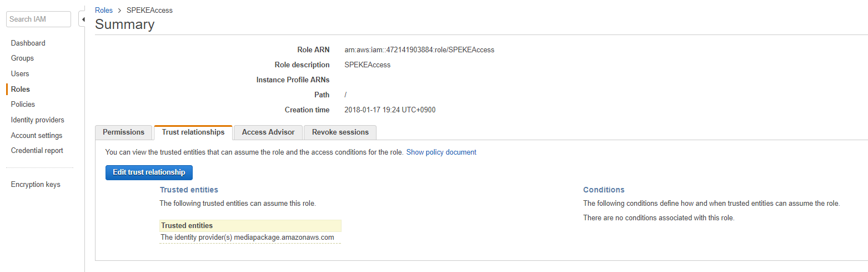Click the Trusted entities table header

(250, 226)
